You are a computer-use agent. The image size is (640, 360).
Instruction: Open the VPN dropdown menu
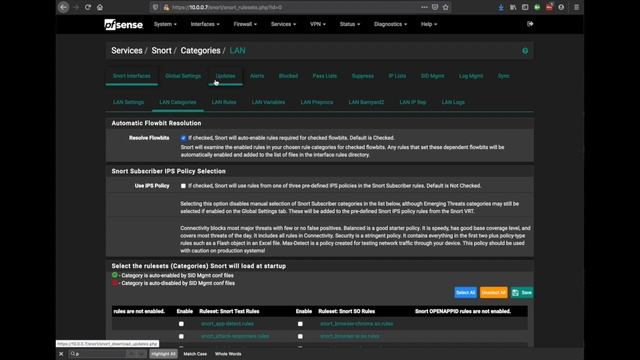[x=318, y=24]
